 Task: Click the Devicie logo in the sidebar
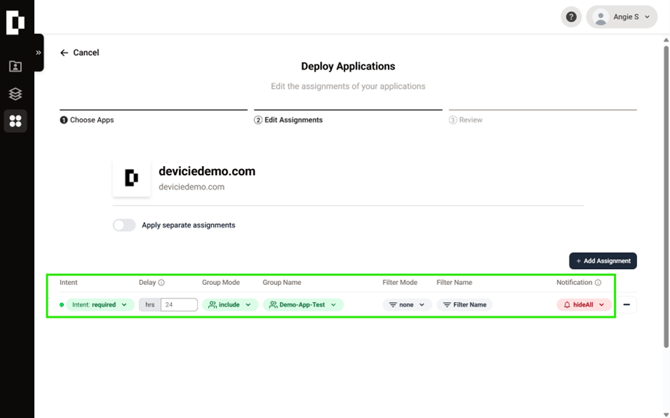coord(15,22)
